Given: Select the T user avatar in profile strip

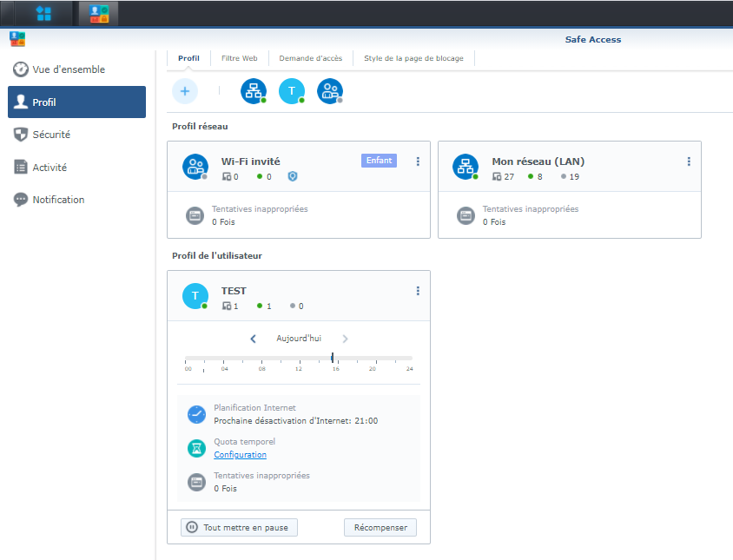Looking at the screenshot, I should (292, 91).
